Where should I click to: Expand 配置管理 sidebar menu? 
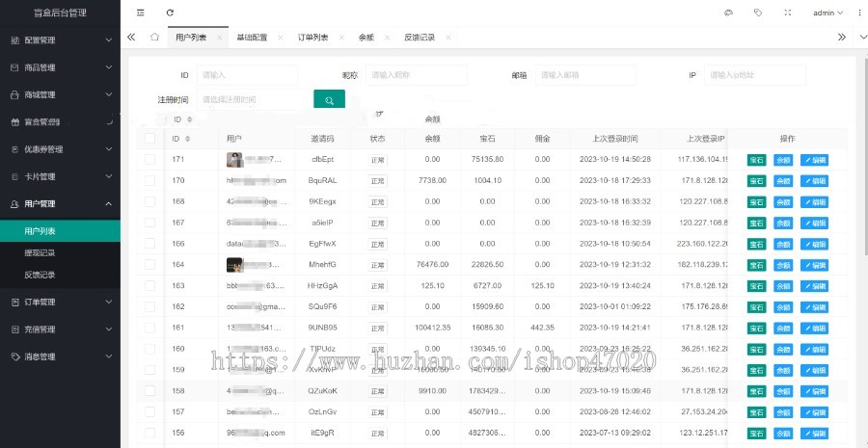coord(60,40)
